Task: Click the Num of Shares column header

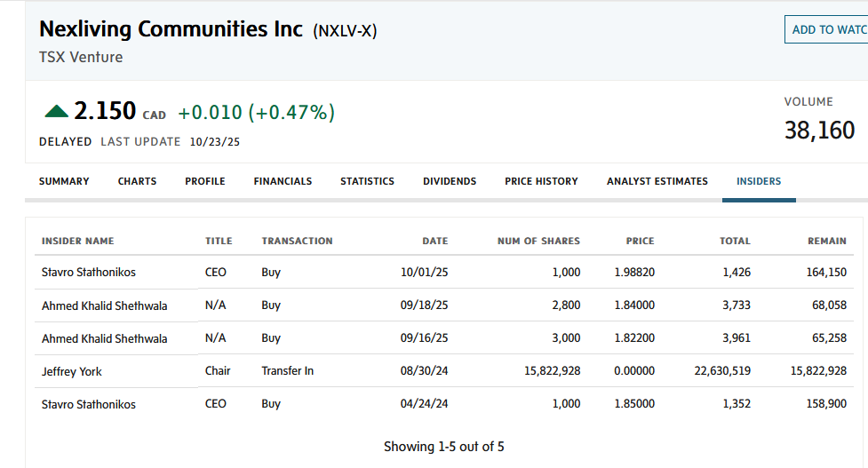Action: (538, 242)
